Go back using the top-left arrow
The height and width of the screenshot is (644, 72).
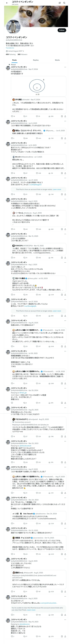(x=7, y=3)
